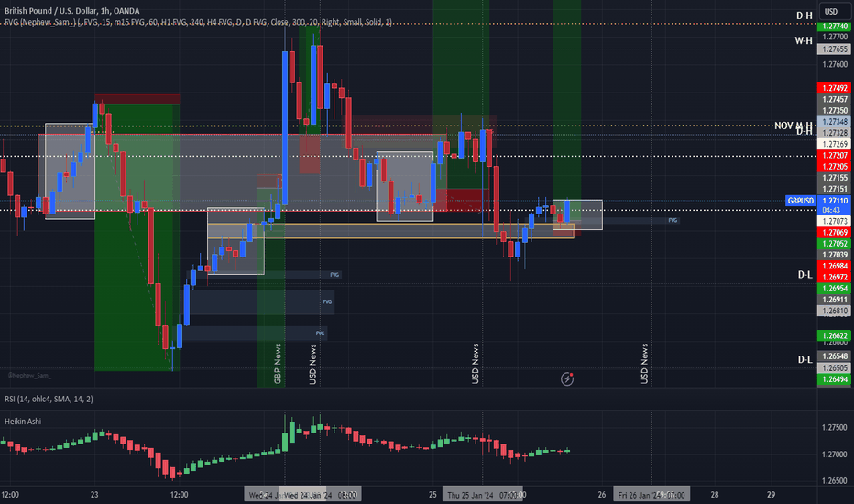This screenshot has height=504, width=854.
Task: Click the 1.27000 value on the Heikin Ashi scale
Action: click(x=835, y=454)
